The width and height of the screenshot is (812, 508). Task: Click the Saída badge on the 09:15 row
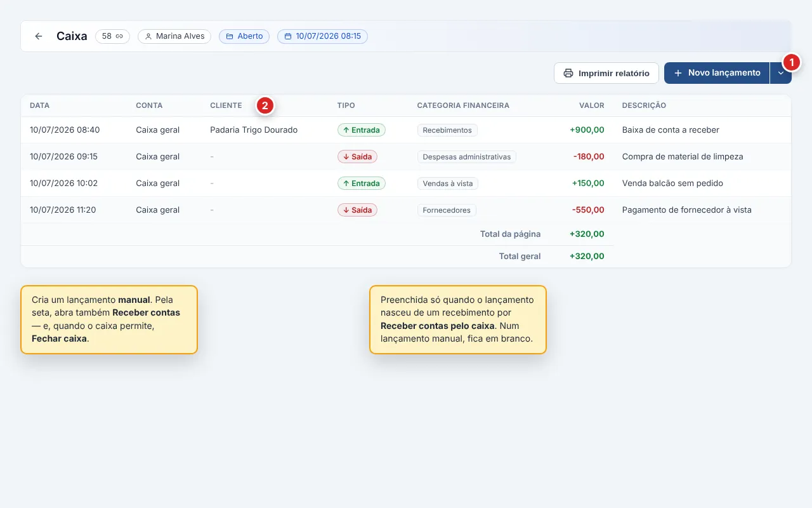tap(357, 157)
